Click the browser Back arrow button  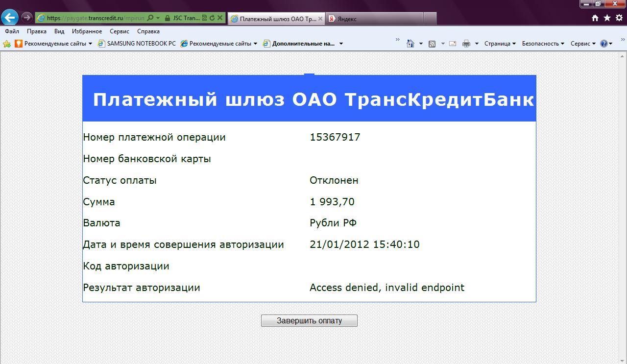(x=10, y=18)
